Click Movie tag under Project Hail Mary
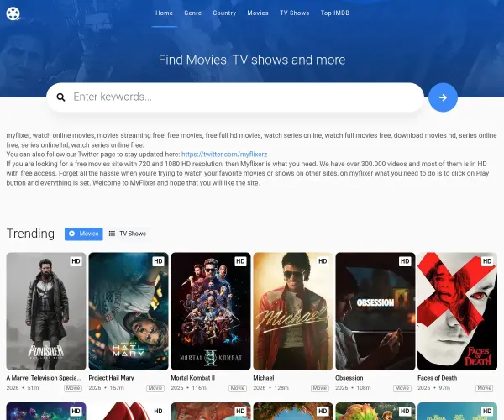Screen dimensions: 504x420 click(x=155, y=388)
